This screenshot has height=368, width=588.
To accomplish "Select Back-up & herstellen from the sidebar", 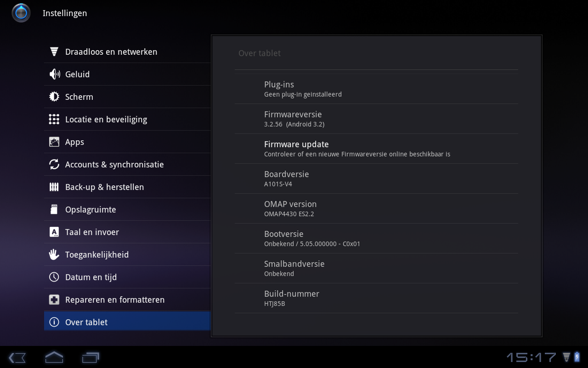I will [x=104, y=187].
